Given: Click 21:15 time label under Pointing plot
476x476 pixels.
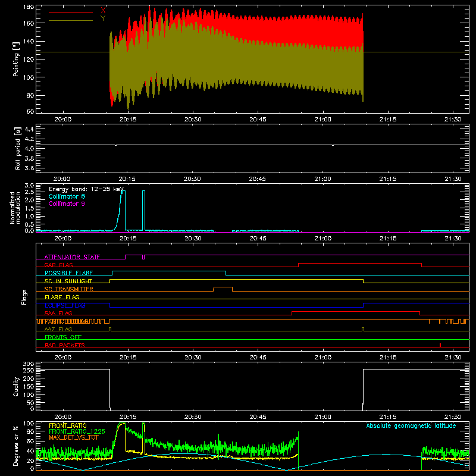Looking at the screenshot, I should [x=388, y=120].
